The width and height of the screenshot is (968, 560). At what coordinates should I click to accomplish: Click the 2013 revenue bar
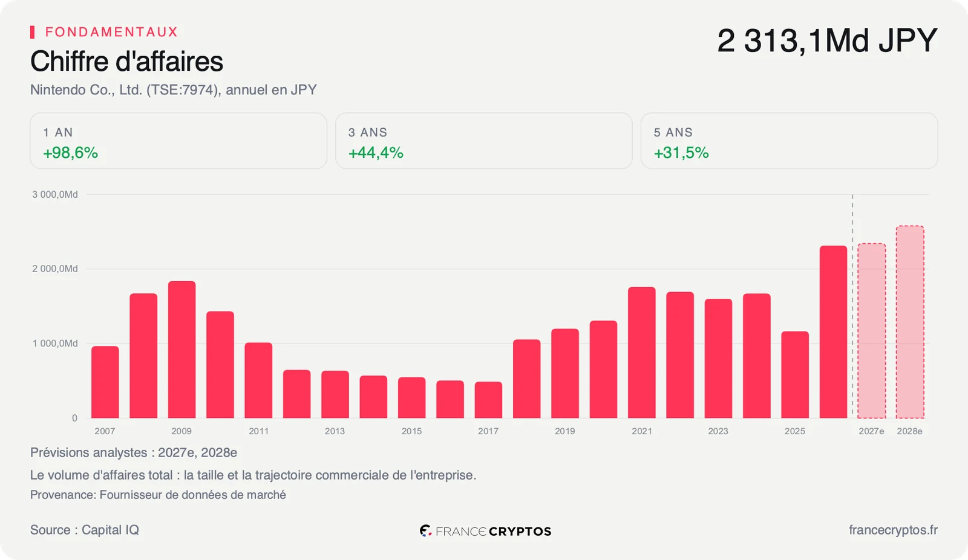click(x=335, y=394)
